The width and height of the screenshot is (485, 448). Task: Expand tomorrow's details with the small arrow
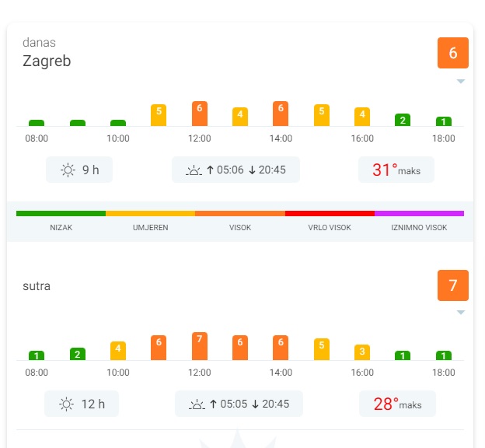(x=460, y=313)
